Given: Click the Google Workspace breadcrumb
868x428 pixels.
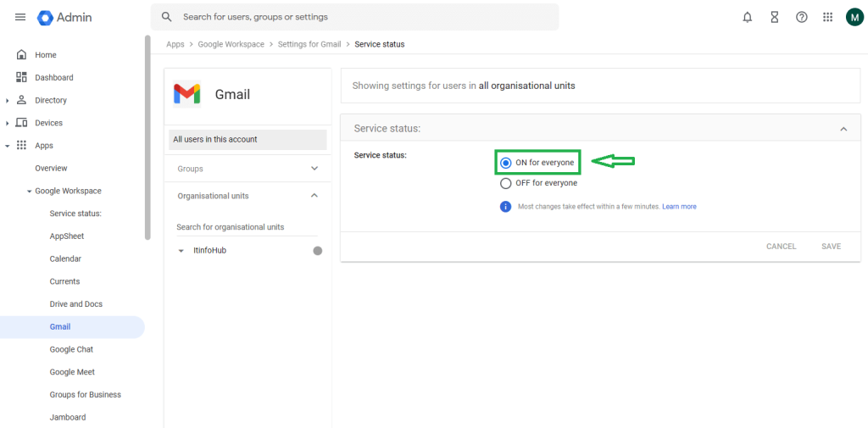Looking at the screenshot, I should tap(231, 44).
